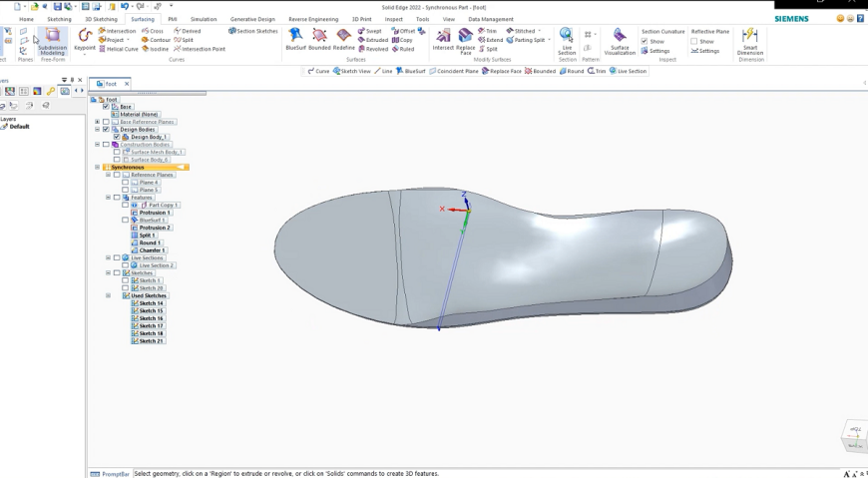Click Round in the quick command bar
The width and height of the screenshot is (868, 478).
pos(572,71)
